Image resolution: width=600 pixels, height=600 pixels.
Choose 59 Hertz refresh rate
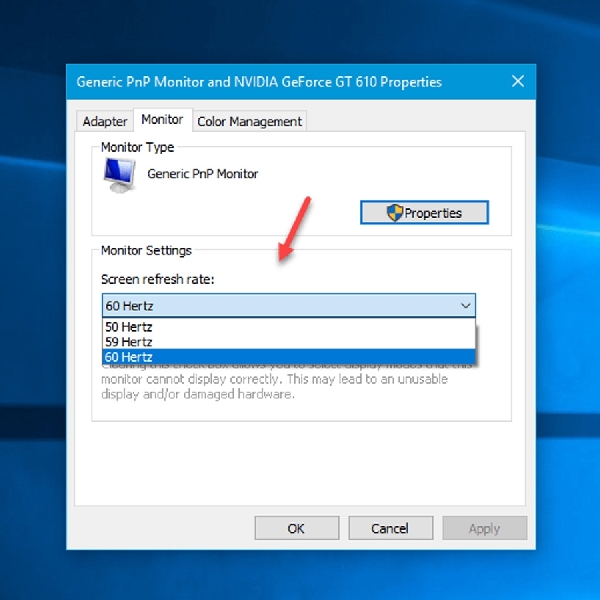[289, 341]
